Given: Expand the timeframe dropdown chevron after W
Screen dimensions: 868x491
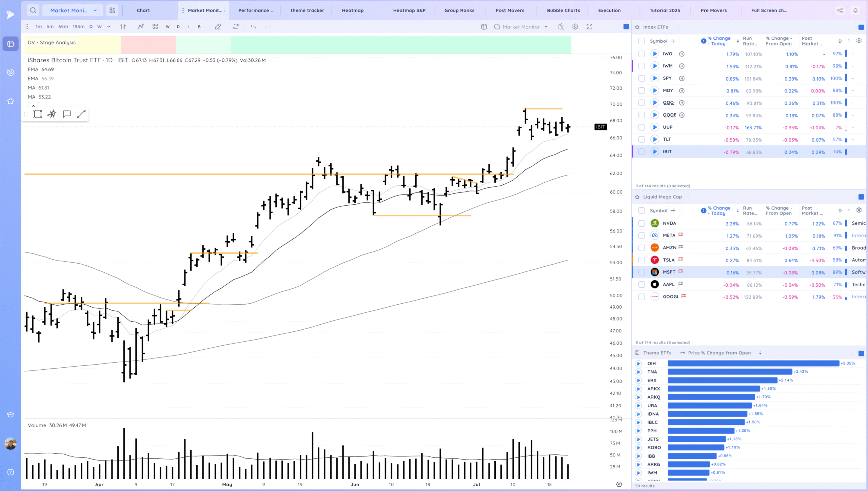Looking at the screenshot, I should pyautogui.click(x=109, y=27).
